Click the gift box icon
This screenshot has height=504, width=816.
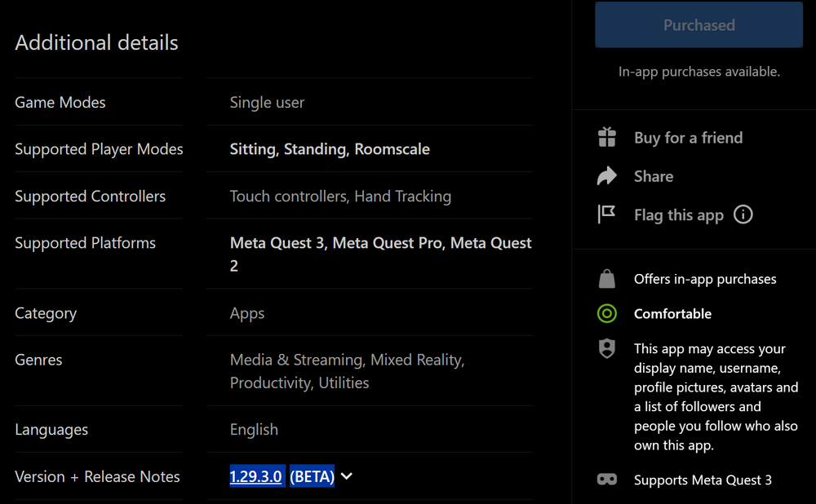pos(607,138)
